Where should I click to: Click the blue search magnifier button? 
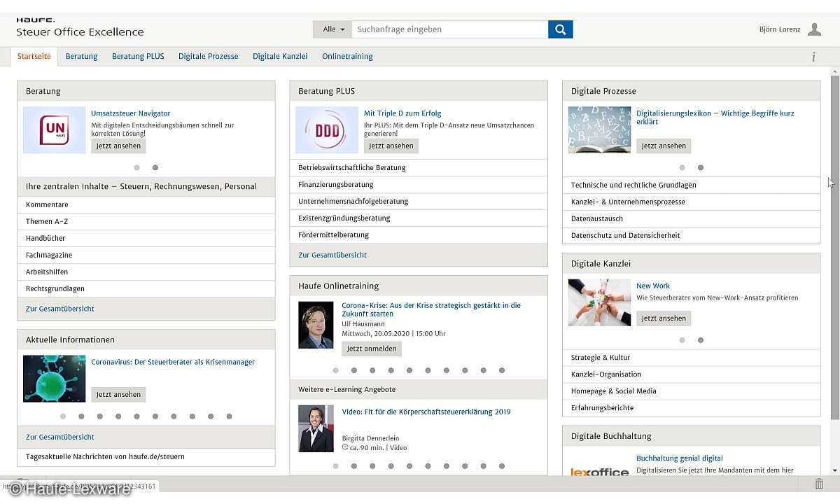coord(560,29)
